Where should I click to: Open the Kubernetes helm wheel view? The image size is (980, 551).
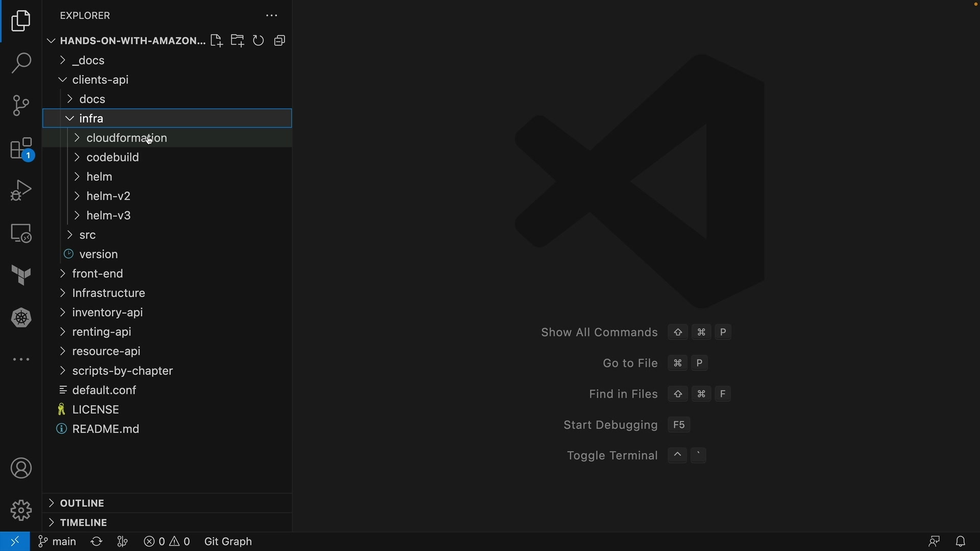pyautogui.click(x=21, y=318)
